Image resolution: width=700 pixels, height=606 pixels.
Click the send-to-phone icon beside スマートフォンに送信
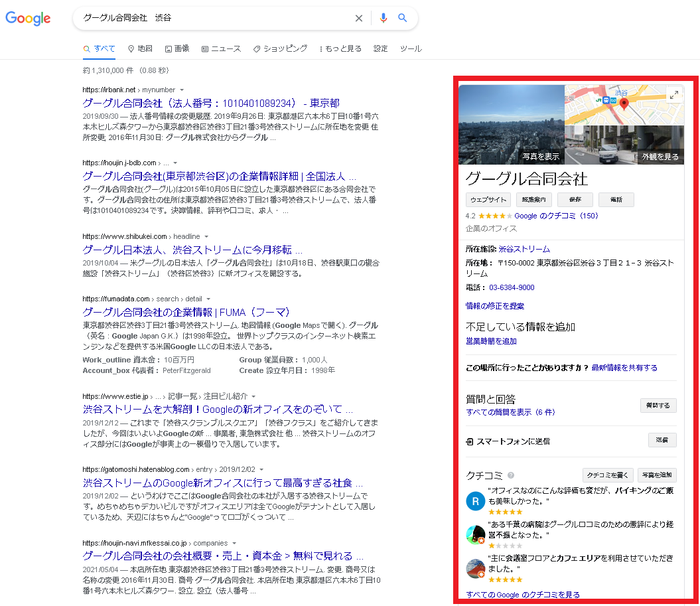point(470,441)
